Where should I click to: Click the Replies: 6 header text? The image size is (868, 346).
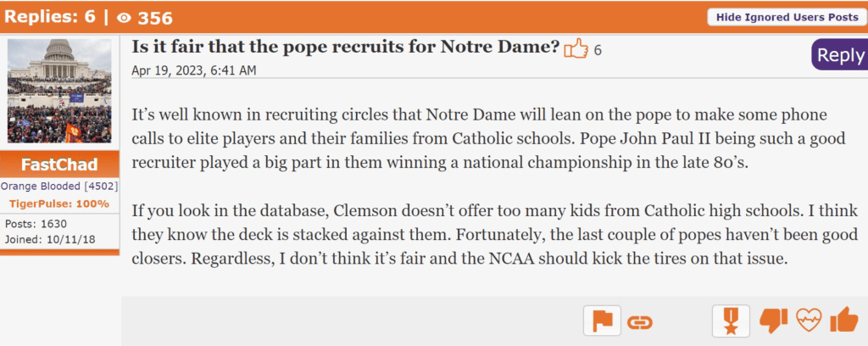click(x=49, y=17)
